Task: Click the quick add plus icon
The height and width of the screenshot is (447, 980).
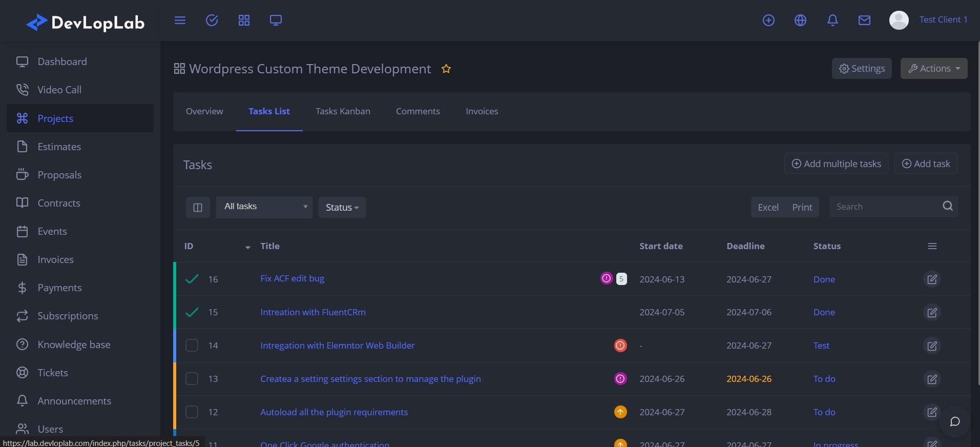Action: 768,21
